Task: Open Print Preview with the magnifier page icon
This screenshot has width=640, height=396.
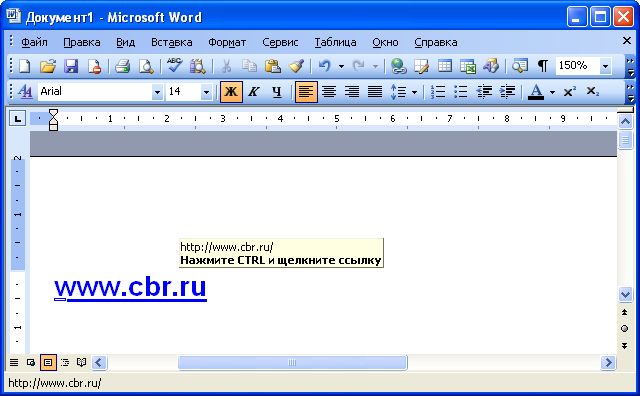Action: [x=146, y=66]
